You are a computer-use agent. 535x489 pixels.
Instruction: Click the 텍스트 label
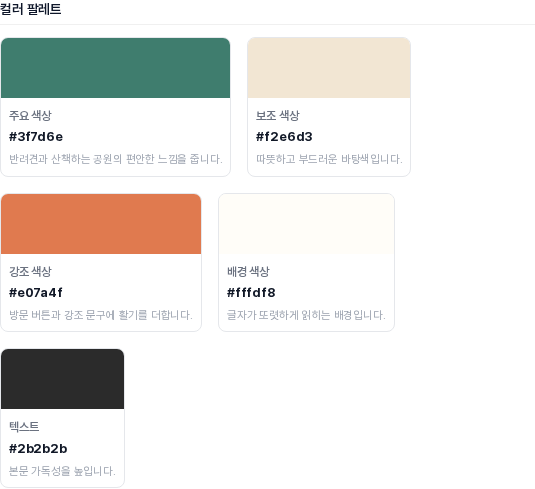click(24, 427)
